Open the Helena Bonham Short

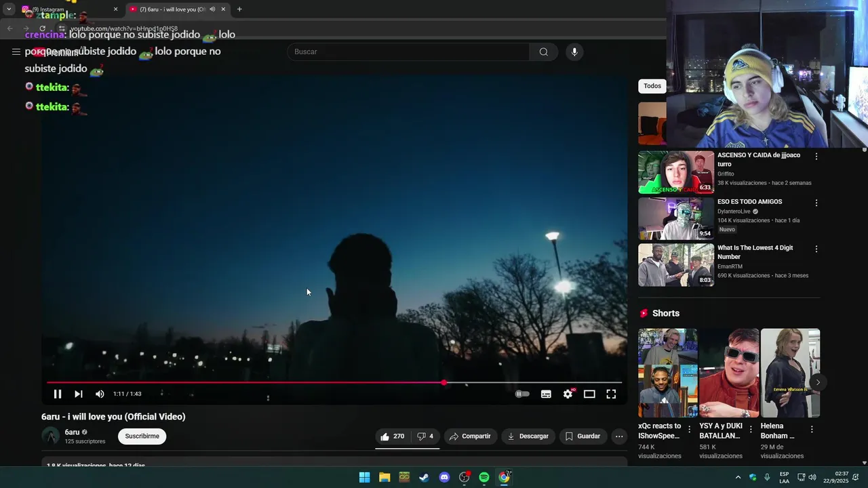tap(790, 373)
